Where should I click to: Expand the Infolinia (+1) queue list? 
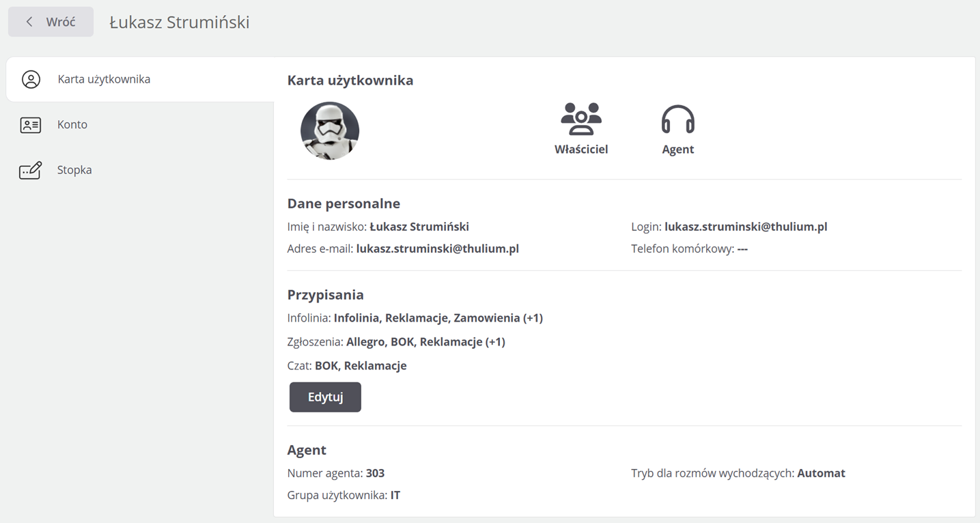coord(533,318)
